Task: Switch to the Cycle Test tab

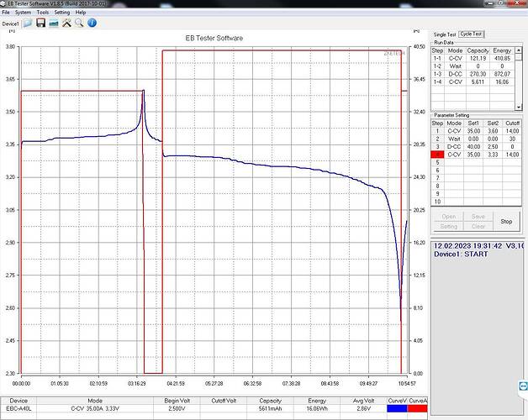Action: [x=471, y=34]
